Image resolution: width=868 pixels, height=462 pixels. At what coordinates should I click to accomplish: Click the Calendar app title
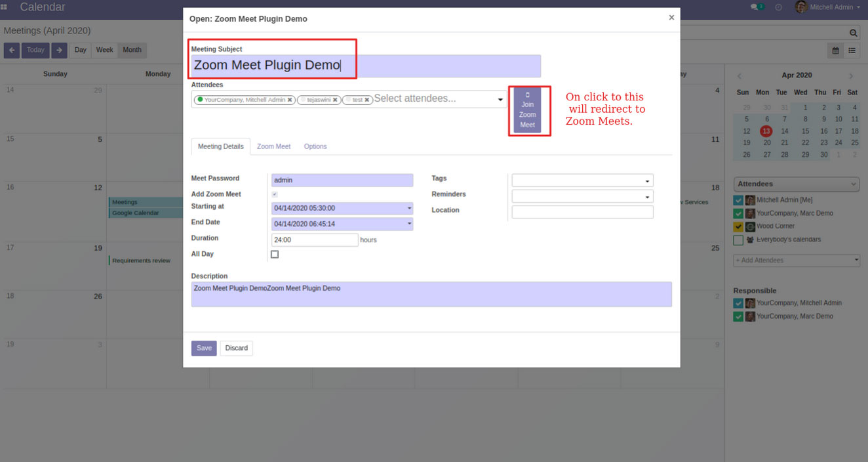(43, 7)
